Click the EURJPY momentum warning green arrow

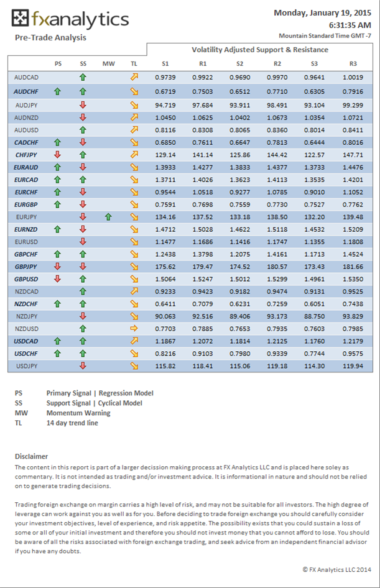108,217
